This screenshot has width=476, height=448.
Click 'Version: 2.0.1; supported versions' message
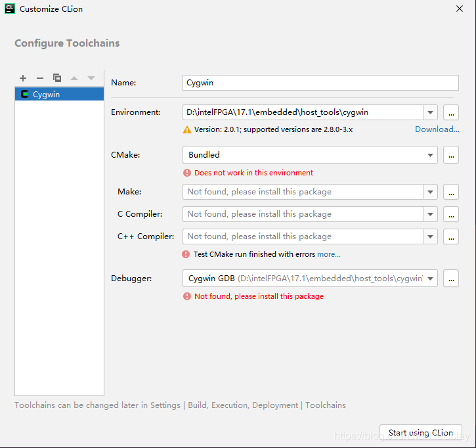(x=273, y=129)
